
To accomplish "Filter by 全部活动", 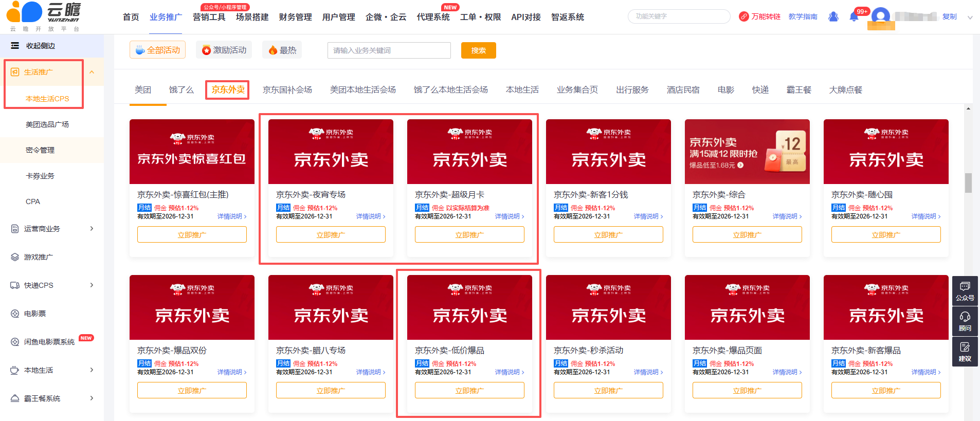I will [157, 50].
